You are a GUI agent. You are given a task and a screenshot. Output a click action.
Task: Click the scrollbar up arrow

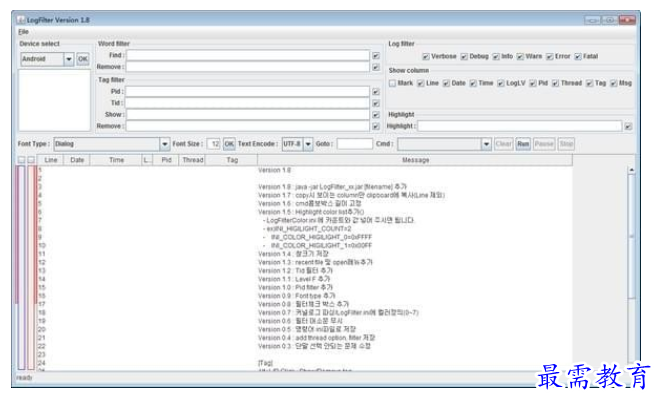pyautogui.click(x=631, y=170)
